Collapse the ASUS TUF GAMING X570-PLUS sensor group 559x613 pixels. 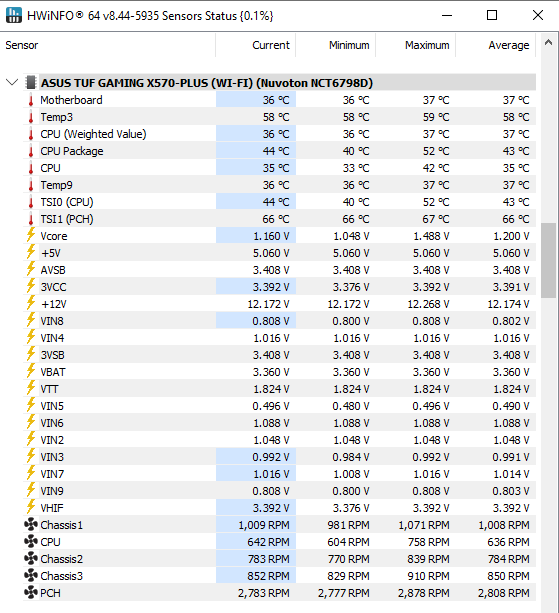12,82
